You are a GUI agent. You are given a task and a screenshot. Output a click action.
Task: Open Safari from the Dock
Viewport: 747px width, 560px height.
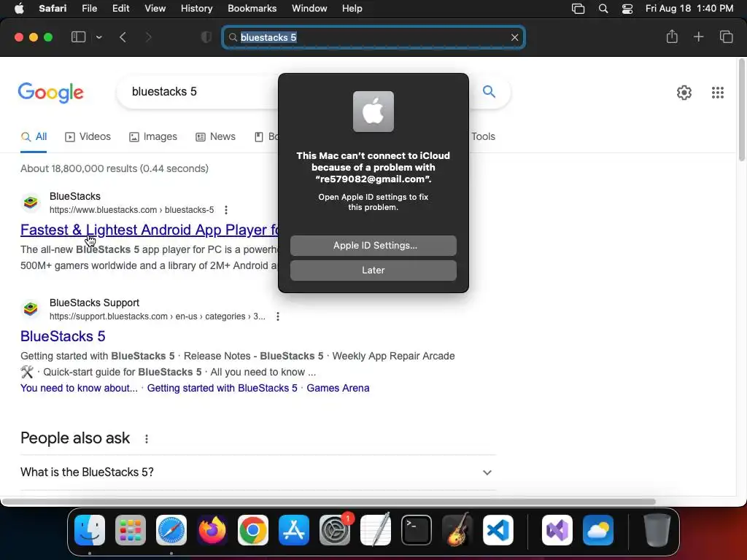(171, 530)
